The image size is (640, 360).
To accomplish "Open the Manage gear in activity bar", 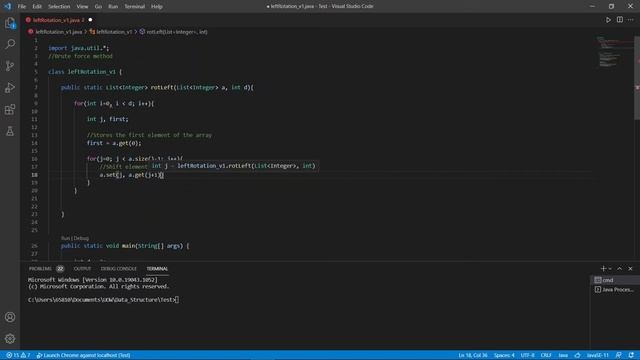I will coord(10,338).
